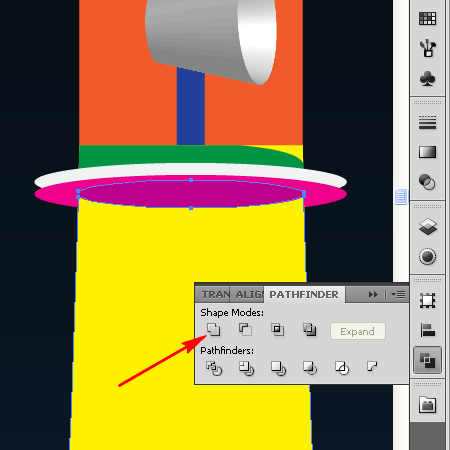Click the Minus Front shape mode button
Image resolution: width=450 pixels, height=450 pixels.
245,330
